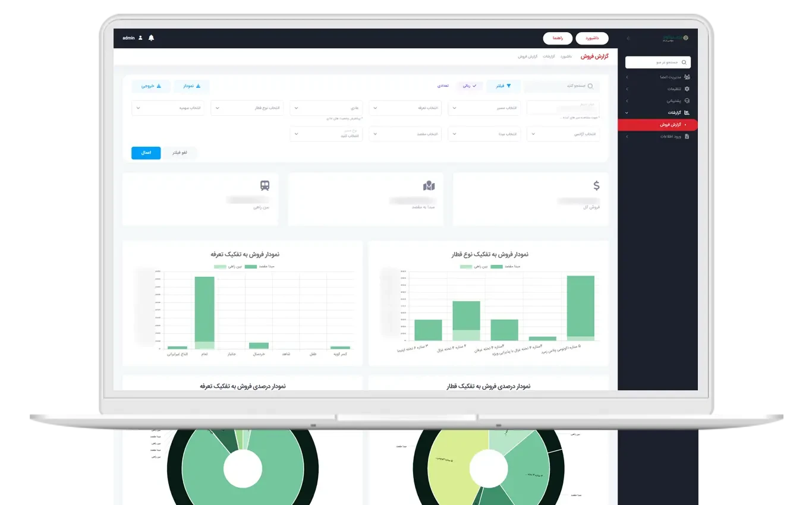Open the انتخاب مسیر dropdown
The height and width of the screenshot is (505, 812).
coord(484,108)
